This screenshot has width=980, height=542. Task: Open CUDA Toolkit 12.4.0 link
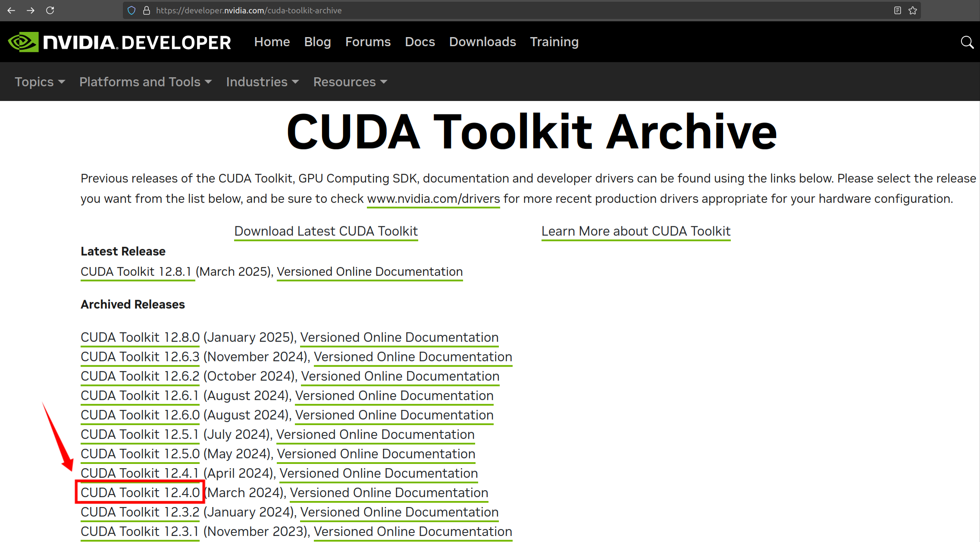[140, 492]
